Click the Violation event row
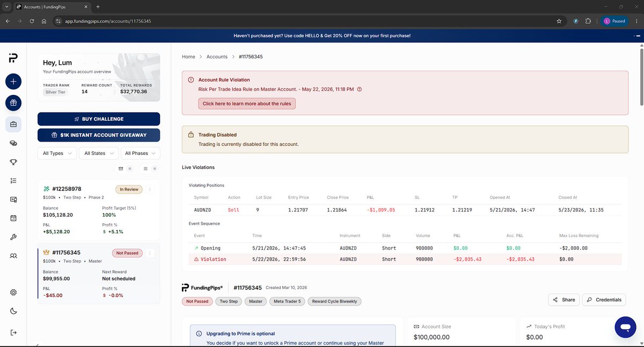Viewport: 644px width, 347px height. pyautogui.click(x=405, y=259)
